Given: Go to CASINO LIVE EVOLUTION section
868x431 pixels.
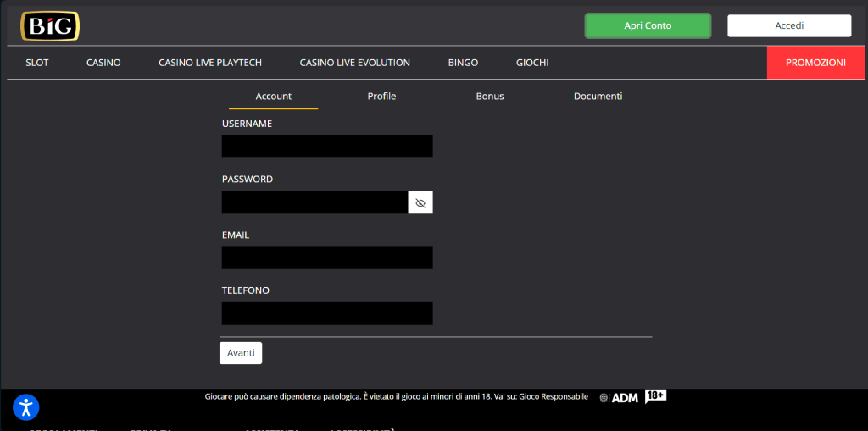Looking at the screenshot, I should click(355, 63).
